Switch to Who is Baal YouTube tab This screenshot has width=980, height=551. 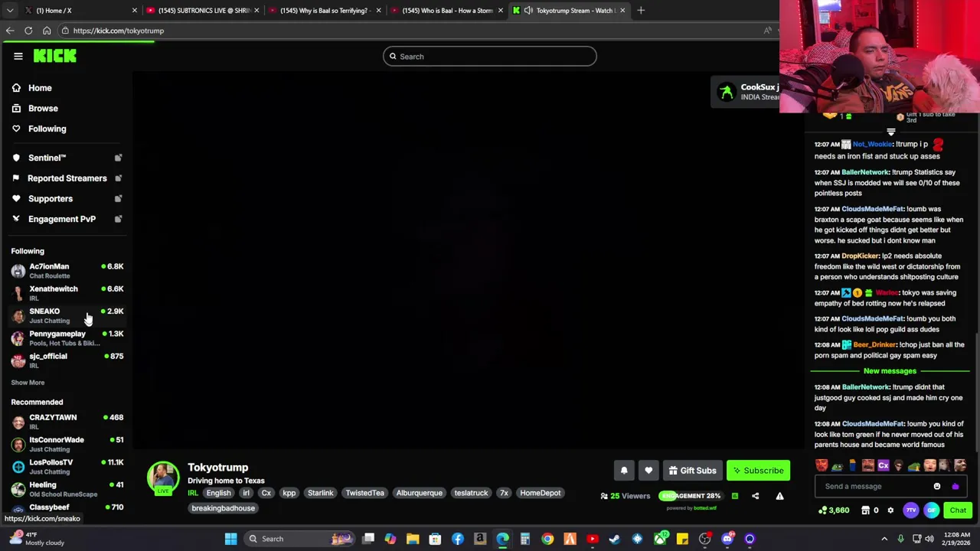point(446,11)
